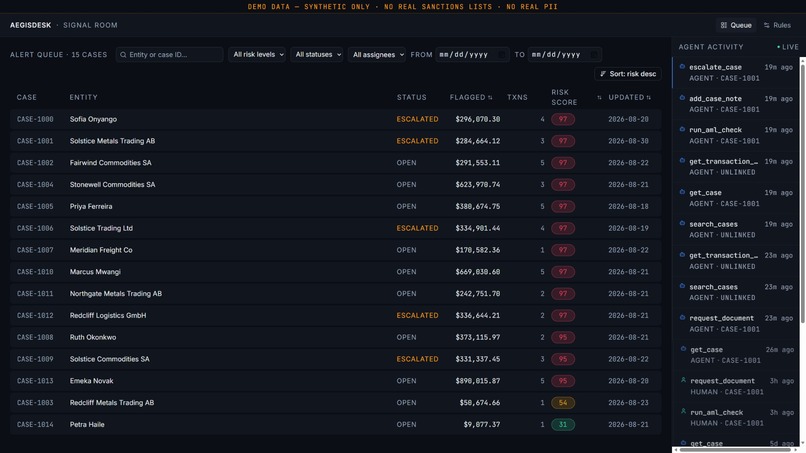Click the get_transaction 19m ago activity icon
806x453 pixels.
tap(682, 160)
